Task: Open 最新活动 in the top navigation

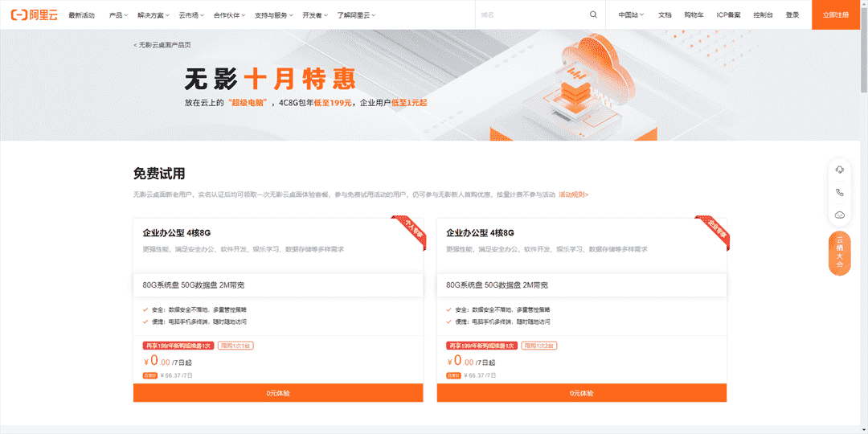Action: coord(81,15)
